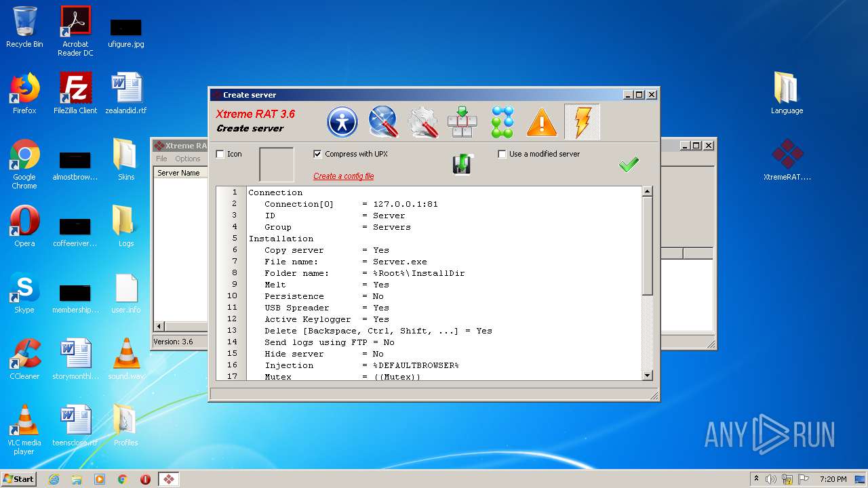
Task: Click the volume speaker tray icon
Action: (771, 479)
